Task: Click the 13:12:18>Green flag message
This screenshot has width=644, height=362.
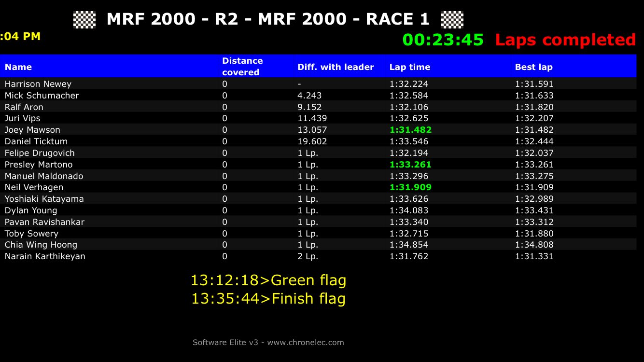Action: (268, 280)
